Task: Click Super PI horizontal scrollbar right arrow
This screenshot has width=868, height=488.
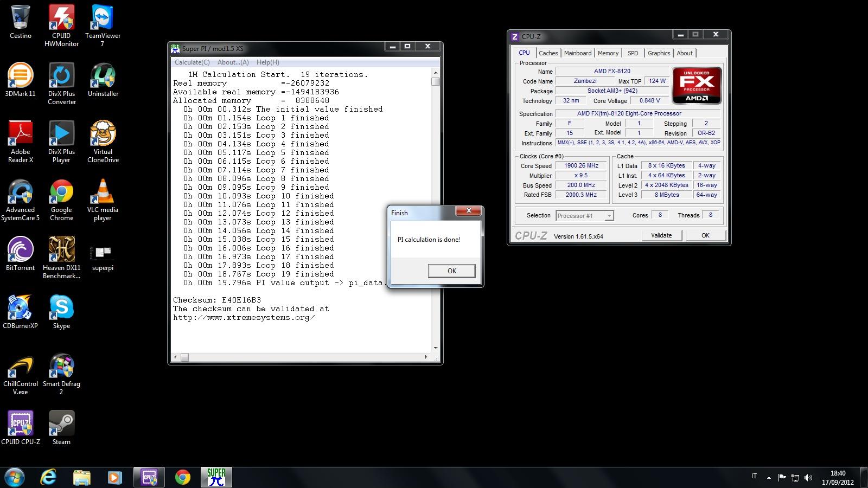Action: [426, 357]
